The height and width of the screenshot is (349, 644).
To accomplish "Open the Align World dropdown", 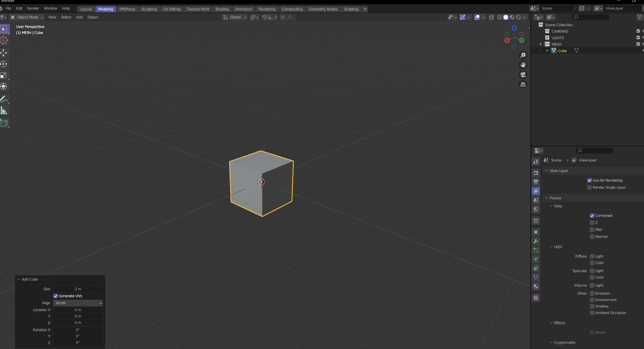I will tap(78, 303).
